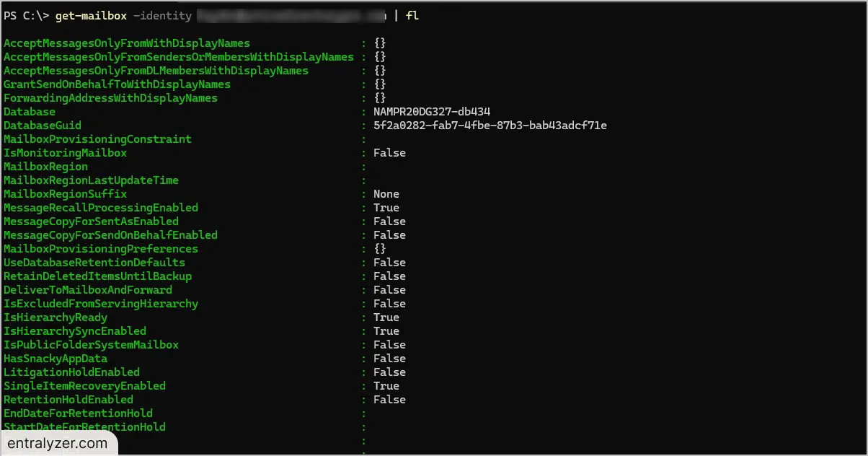The image size is (868, 456).
Task: Select the AcceptMessagesOnlyFromDLMembersWithDisplayNames property name
Action: tap(156, 71)
